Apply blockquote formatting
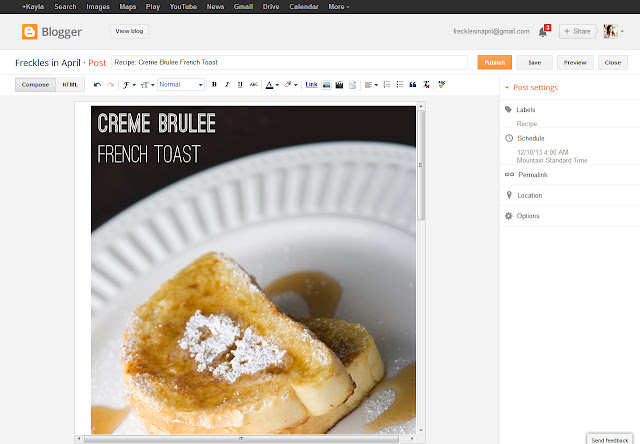Screen dimensions: 640x444 pyautogui.click(x=413, y=84)
